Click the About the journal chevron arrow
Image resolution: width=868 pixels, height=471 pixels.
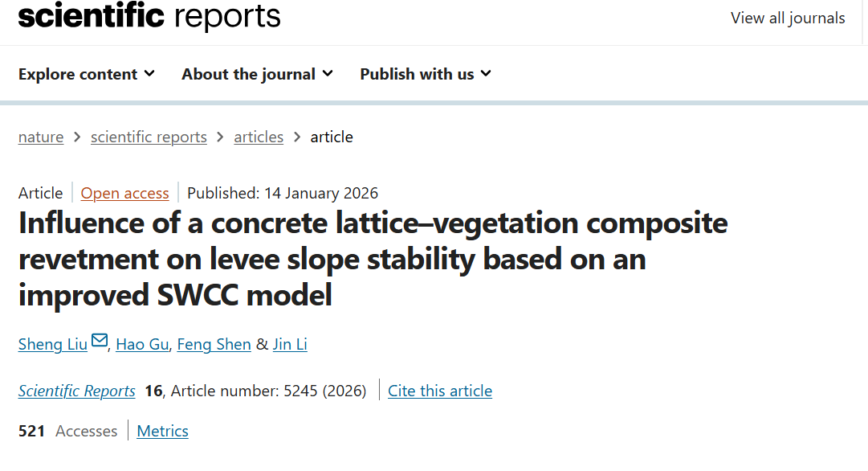(328, 73)
